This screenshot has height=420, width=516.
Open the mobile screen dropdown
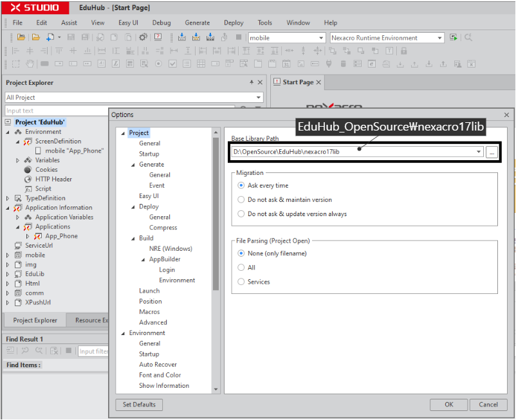[x=321, y=38]
